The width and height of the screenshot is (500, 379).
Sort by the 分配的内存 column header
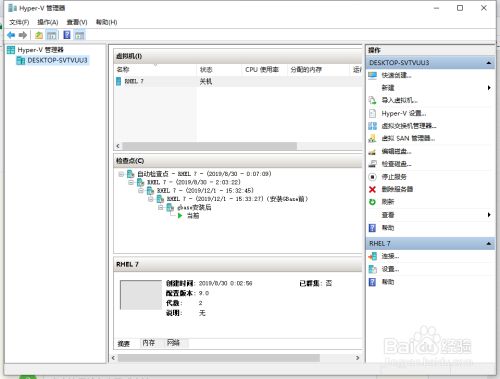pyautogui.click(x=318, y=70)
